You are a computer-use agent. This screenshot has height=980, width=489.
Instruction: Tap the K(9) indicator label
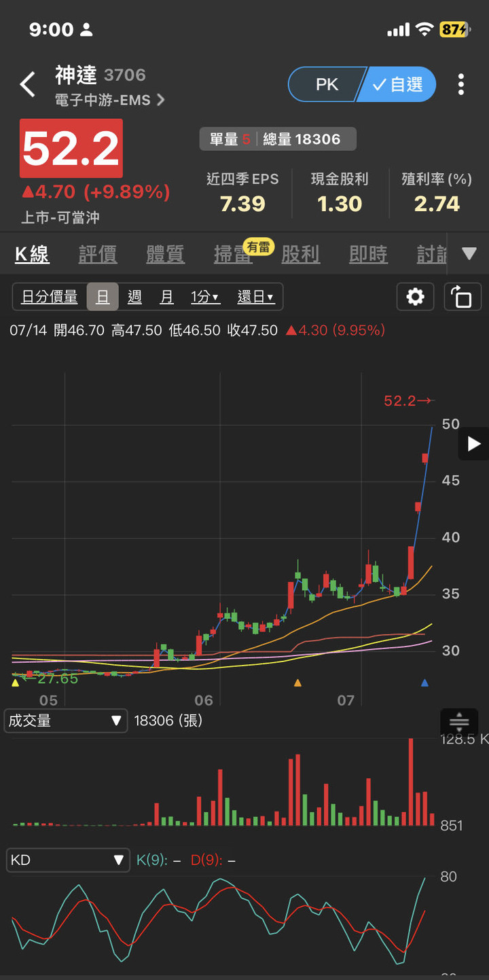click(x=151, y=860)
